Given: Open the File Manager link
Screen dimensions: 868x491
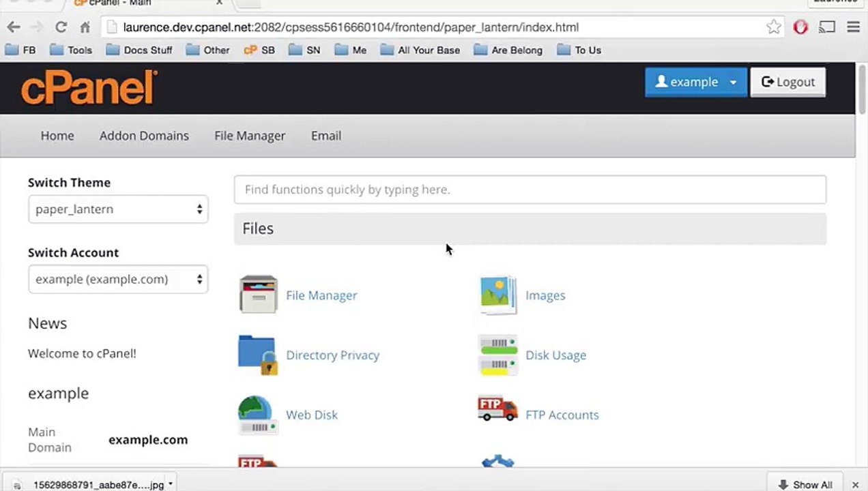Looking at the screenshot, I should click(x=321, y=295).
